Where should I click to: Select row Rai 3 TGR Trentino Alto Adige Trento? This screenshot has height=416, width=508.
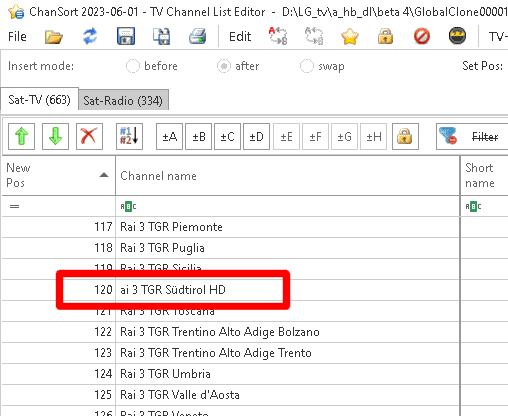pos(255,353)
